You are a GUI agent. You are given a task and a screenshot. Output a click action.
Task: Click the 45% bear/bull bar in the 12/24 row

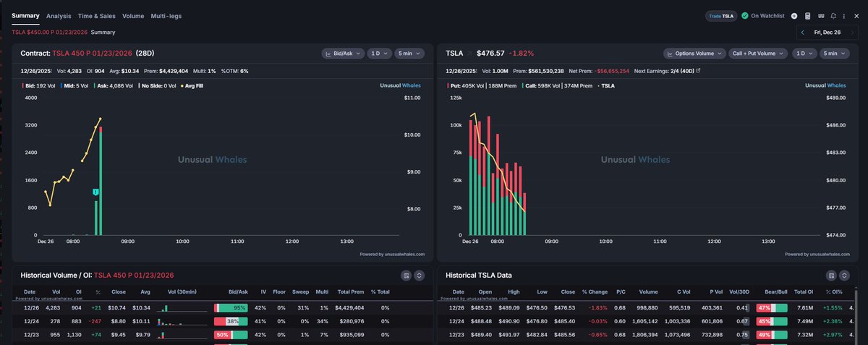[772, 321]
